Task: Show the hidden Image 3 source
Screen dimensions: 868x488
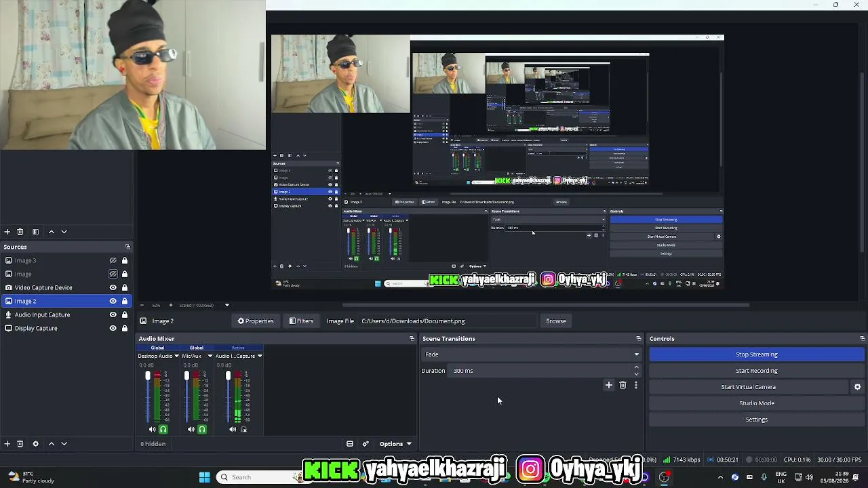Action: coord(113,260)
